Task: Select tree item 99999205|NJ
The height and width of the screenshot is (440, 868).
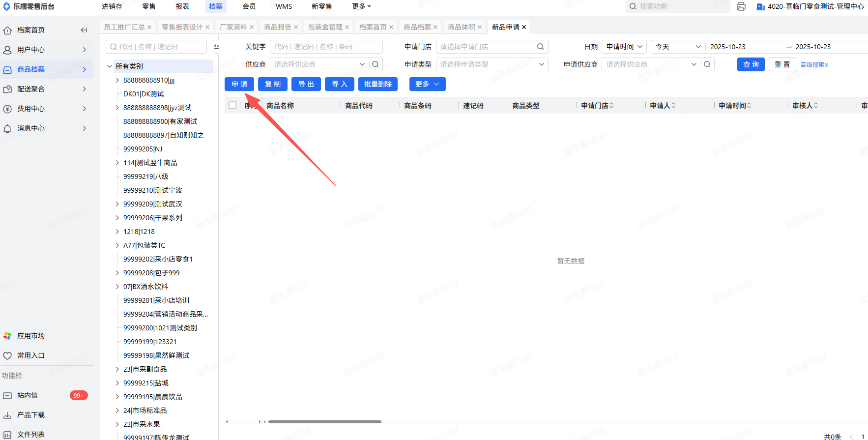Action: 143,149
